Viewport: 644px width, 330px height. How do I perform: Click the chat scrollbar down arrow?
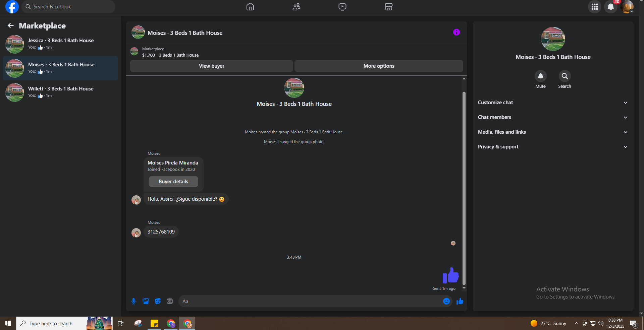pyautogui.click(x=464, y=288)
